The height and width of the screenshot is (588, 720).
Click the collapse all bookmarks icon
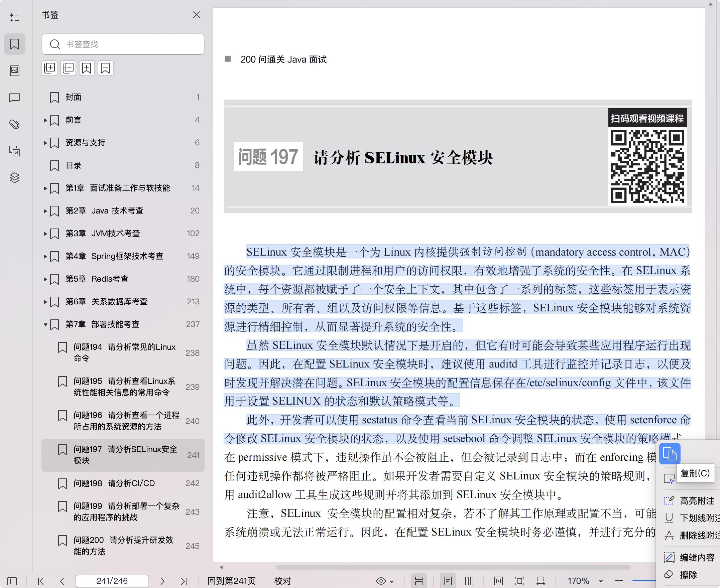point(68,68)
